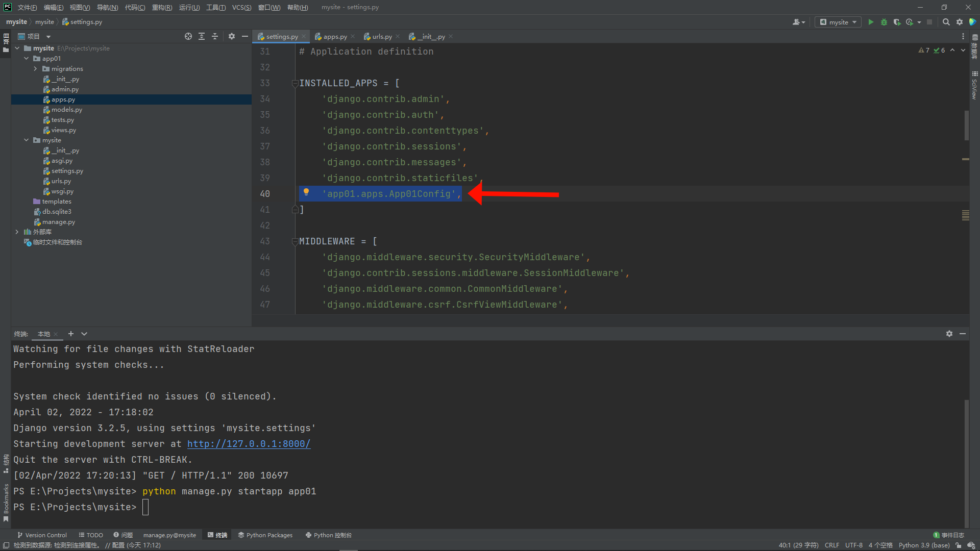The image size is (980, 551).
Task: Click the CRLF line separator widget
Action: coord(831,545)
